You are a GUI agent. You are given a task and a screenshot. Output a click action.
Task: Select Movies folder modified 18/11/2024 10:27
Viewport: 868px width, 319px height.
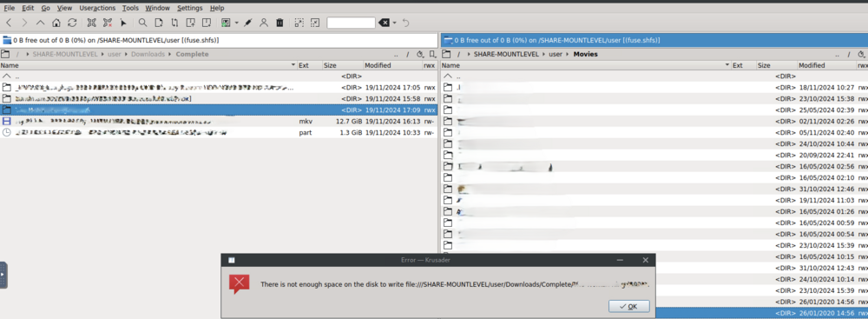(x=654, y=88)
